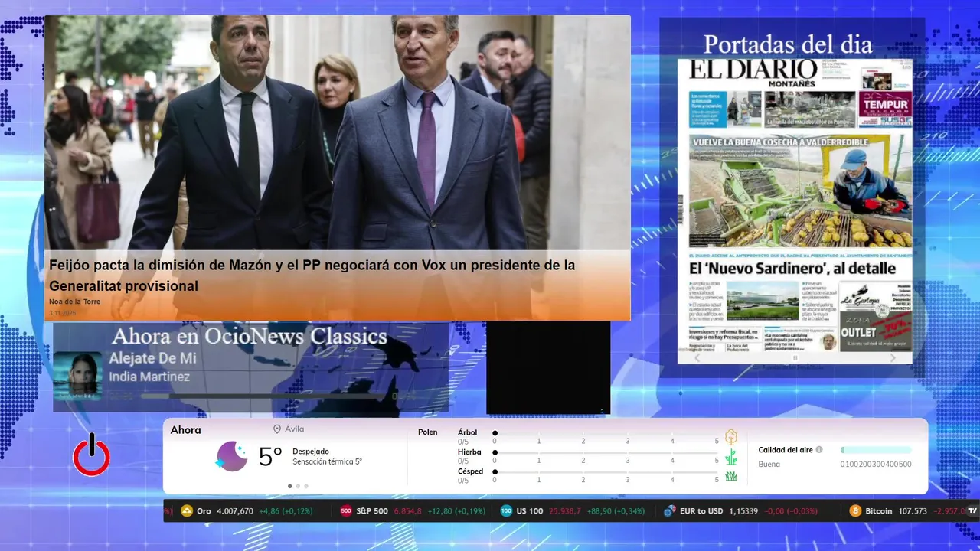980x551 pixels.
Task: Click the Buena air quality rating
Action: coord(769,464)
